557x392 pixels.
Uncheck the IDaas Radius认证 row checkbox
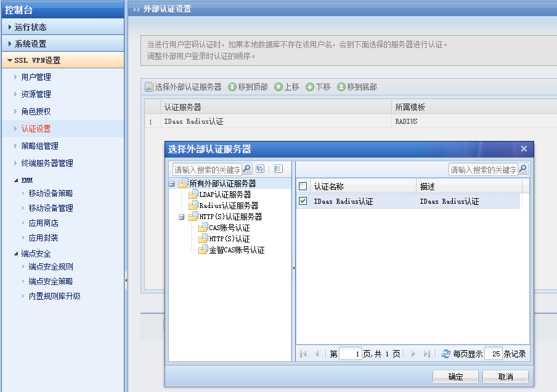[x=303, y=201]
